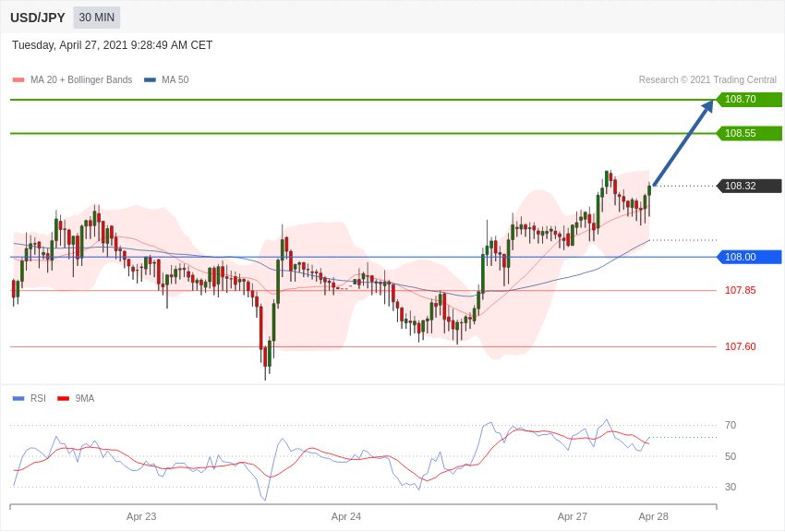Click the blue upward forecast arrow

pos(683,142)
